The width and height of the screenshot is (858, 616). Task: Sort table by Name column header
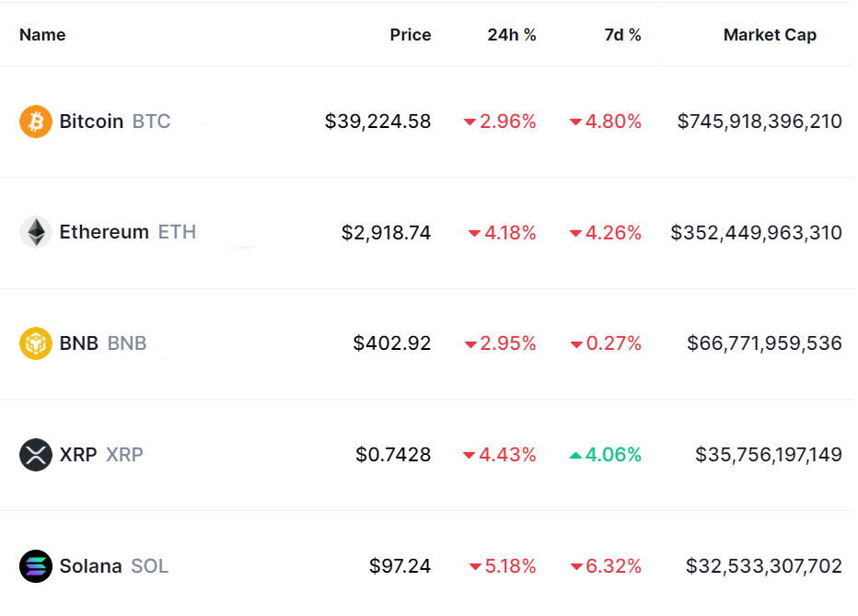coord(42,35)
